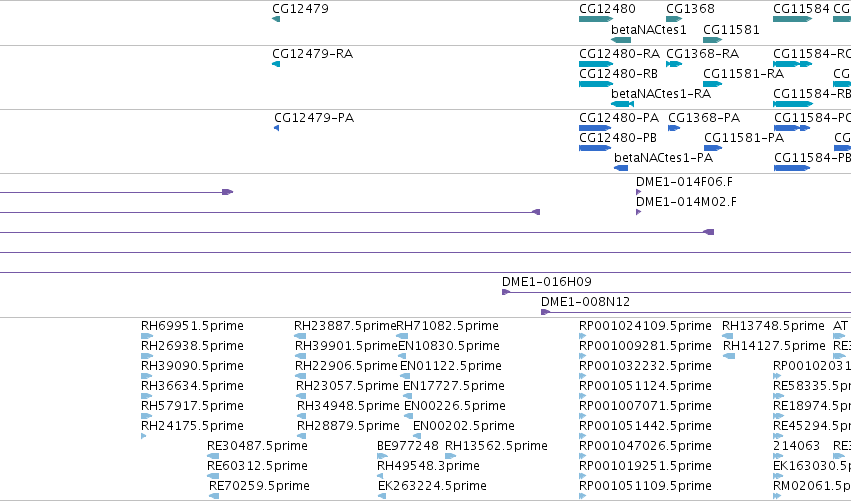Select transcript CG1368-RA

(702, 54)
